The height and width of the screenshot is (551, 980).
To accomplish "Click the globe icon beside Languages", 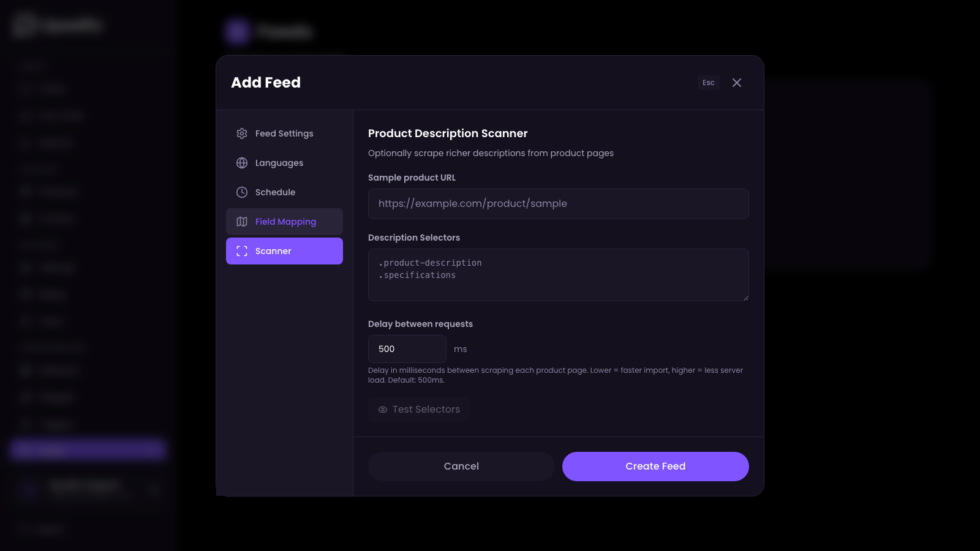I will click(242, 163).
